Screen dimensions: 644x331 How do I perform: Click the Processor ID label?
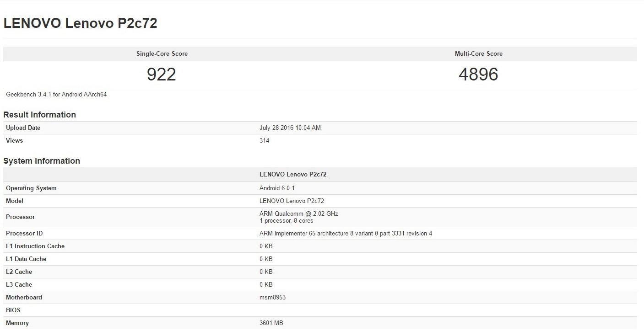pos(24,234)
